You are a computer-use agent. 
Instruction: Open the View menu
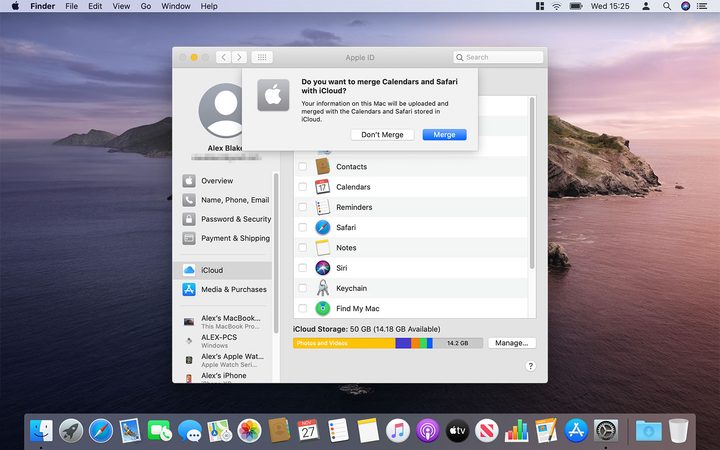coord(121,6)
